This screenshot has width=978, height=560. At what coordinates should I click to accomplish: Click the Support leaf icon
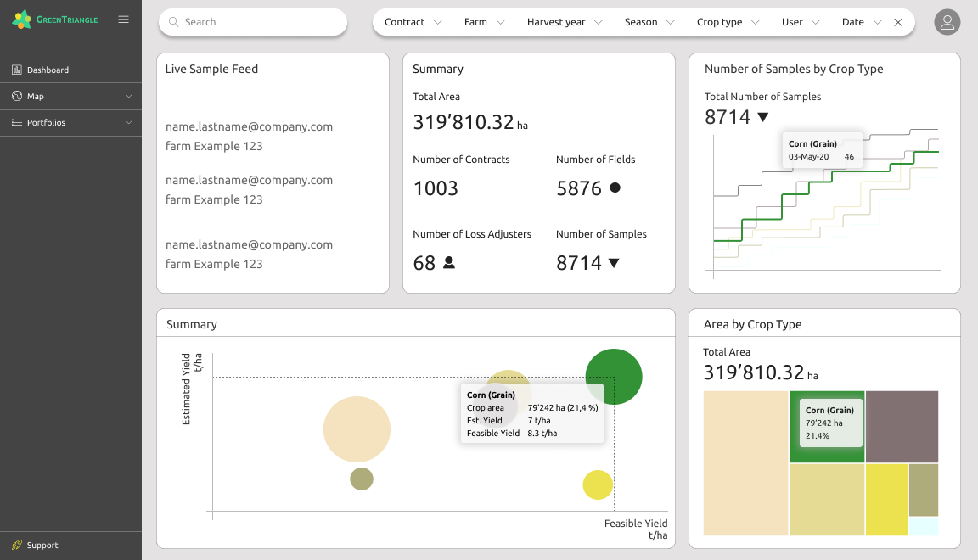tap(17, 545)
